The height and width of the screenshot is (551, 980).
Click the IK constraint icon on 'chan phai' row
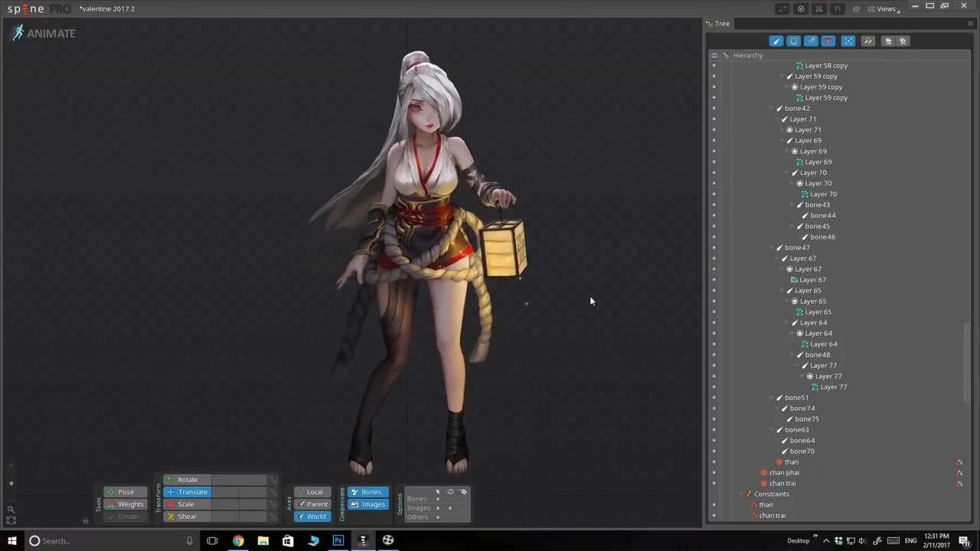[x=959, y=473]
